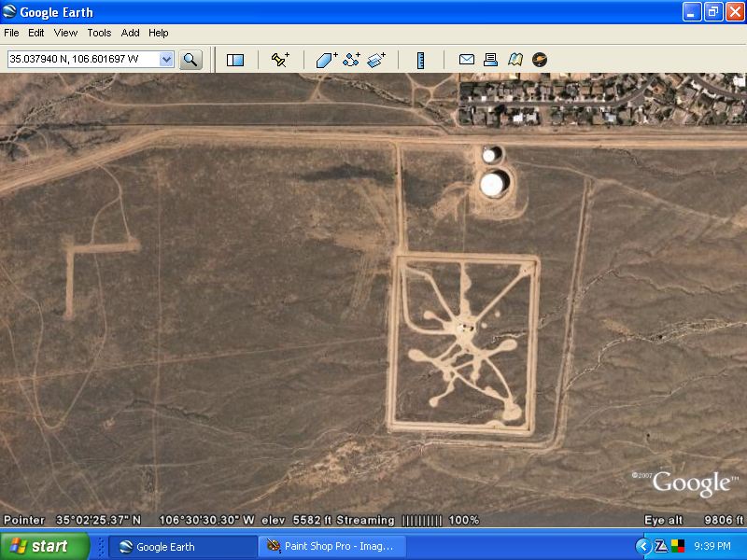
Task: Click the Streaming 100% progress indicator
Action: click(408, 520)
